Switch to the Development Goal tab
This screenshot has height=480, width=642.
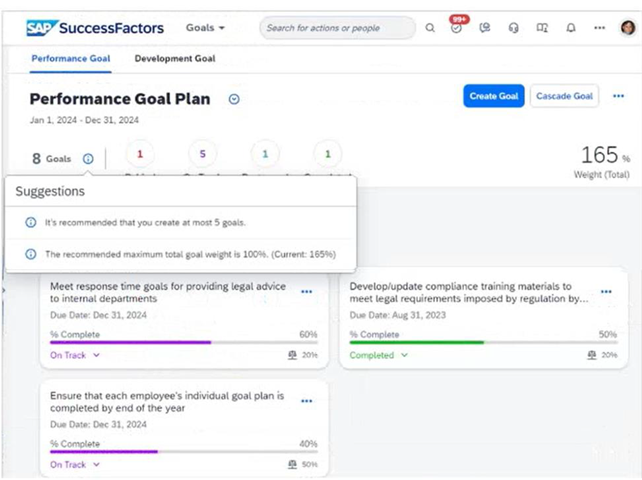175,59
